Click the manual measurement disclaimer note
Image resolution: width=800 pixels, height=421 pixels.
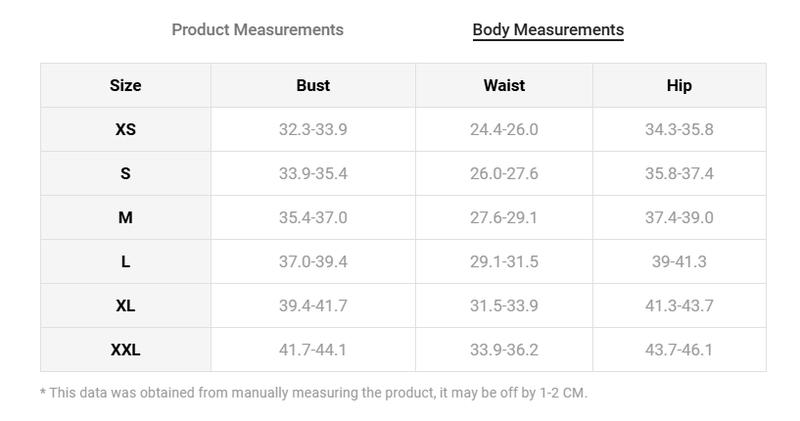pyautogui.click(x=314, y=393)
